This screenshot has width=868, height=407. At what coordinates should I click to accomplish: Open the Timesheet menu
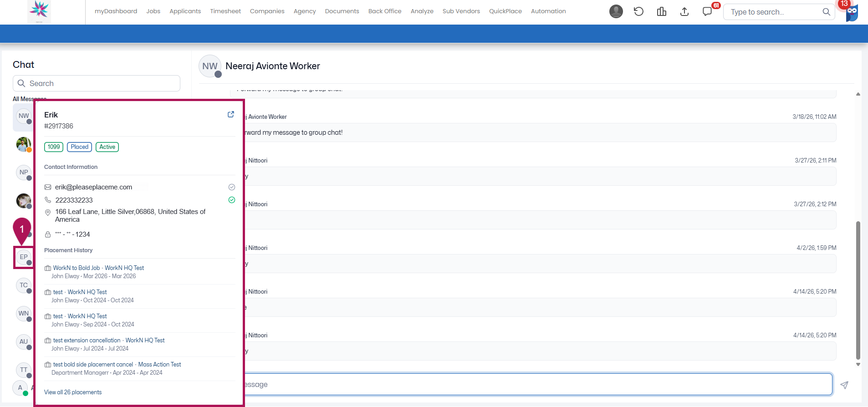[x=225, y=11]
